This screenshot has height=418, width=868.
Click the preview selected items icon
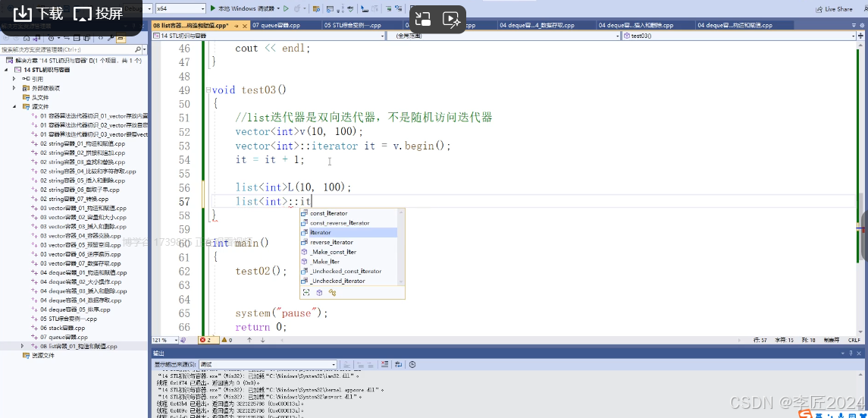[x=121, y=38]
